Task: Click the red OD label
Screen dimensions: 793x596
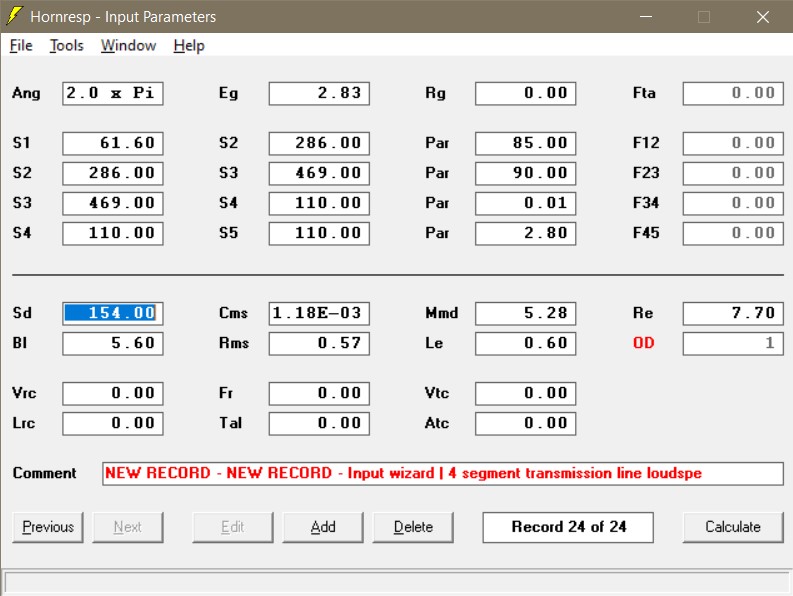Action: pos(643,343)
